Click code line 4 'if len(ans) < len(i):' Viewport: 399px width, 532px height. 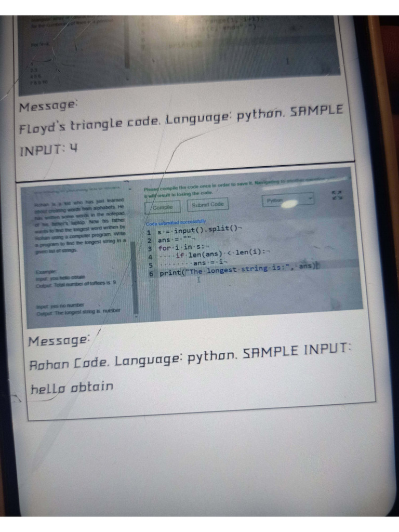point(215,254)
